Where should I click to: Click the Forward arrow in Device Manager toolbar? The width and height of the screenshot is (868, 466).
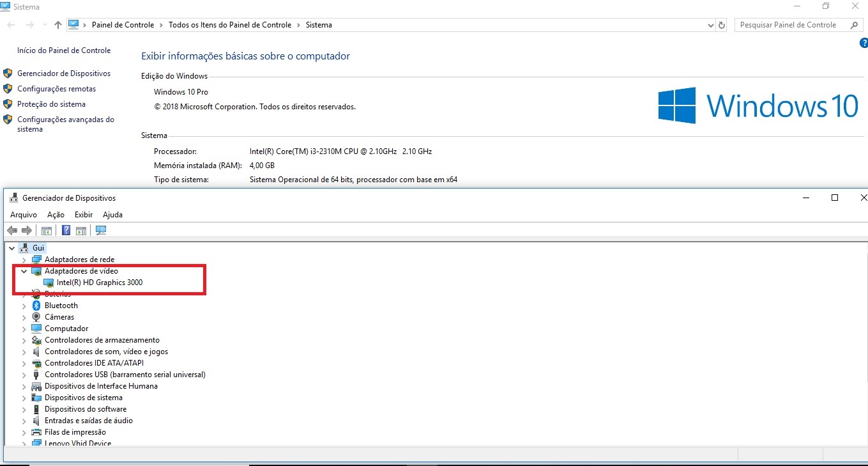[x=27, y=231]
